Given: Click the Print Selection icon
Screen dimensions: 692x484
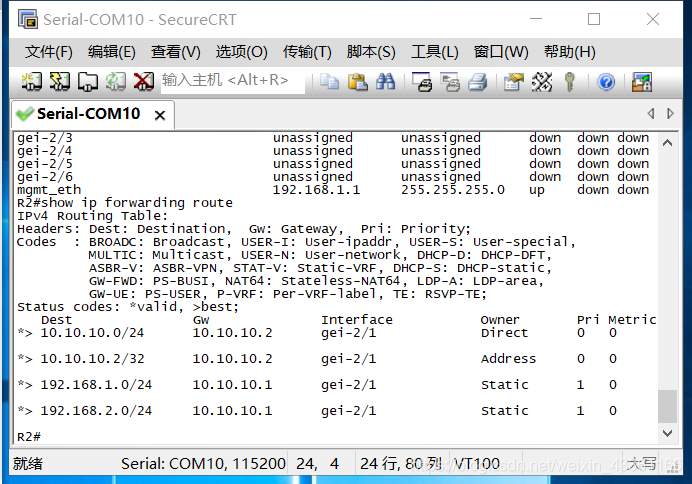Looking at the screenshot, I should [451, 82].
